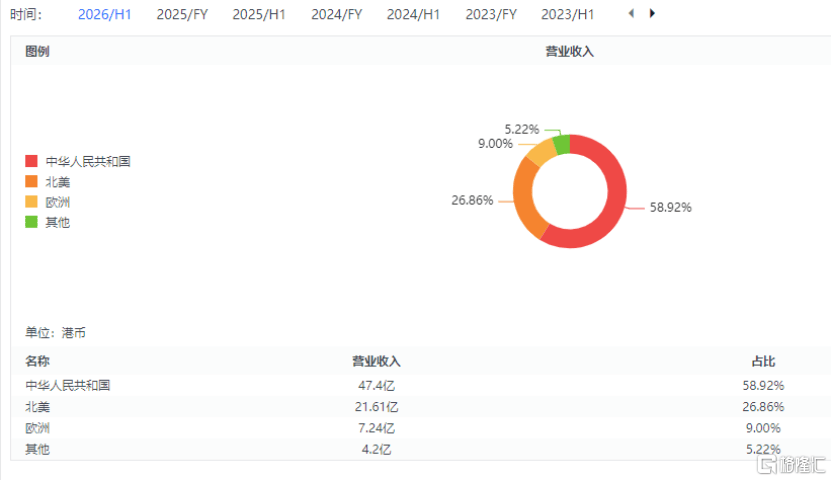
Task: Toggle the red 中华人民共和国 legend swatch
Action: 31,162
